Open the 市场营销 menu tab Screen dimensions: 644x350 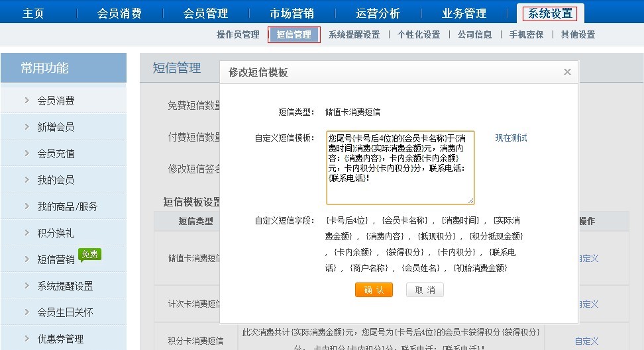(292, 13)
